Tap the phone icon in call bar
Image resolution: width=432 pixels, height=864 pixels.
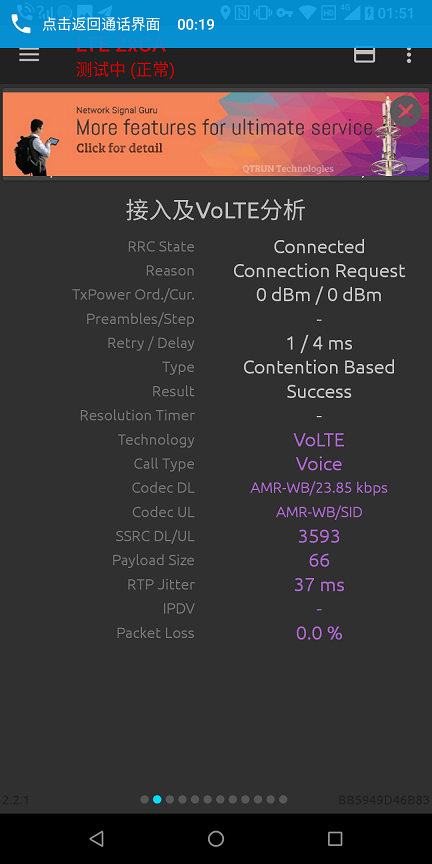tap(21, 24)
